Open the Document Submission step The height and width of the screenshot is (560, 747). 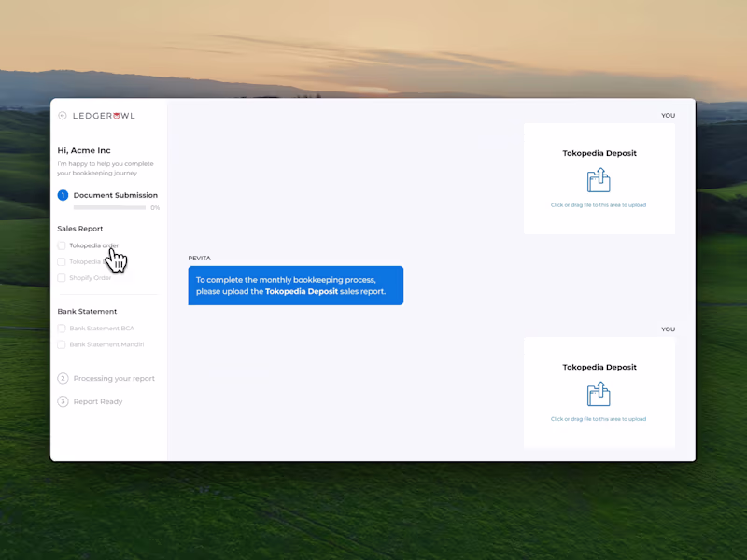(115, 195)
